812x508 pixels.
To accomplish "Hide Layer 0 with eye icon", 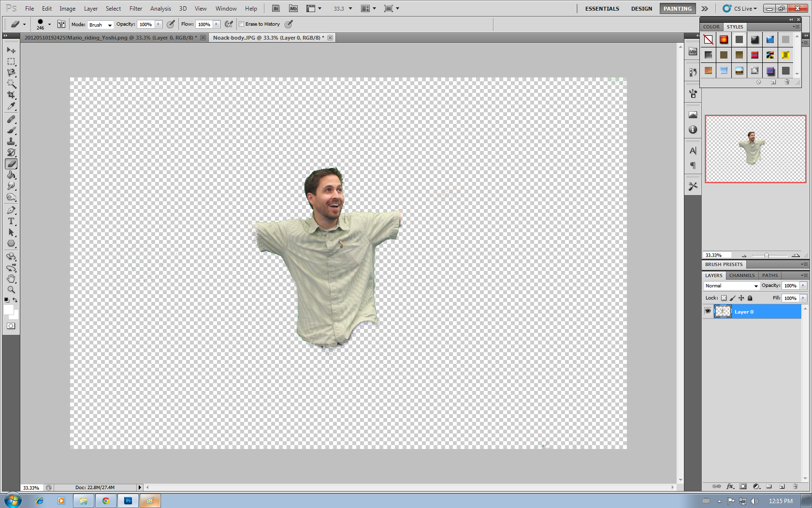I will point(708,312).
